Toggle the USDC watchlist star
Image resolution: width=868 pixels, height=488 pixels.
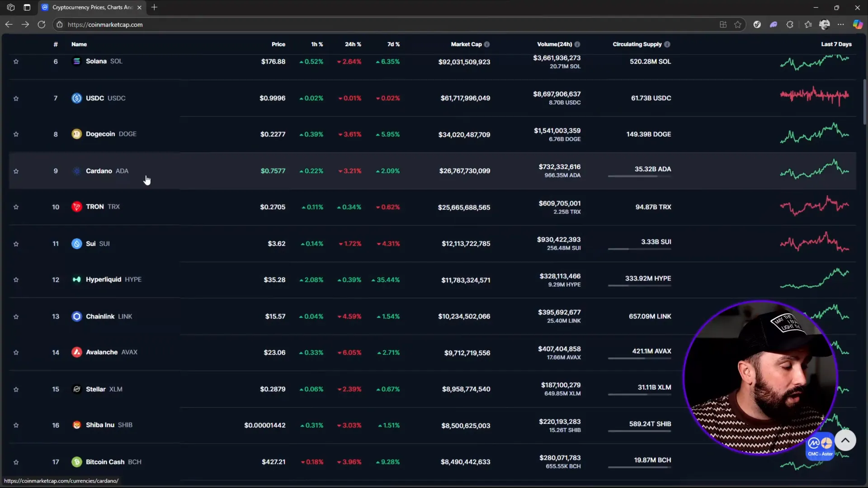(16, 98)
